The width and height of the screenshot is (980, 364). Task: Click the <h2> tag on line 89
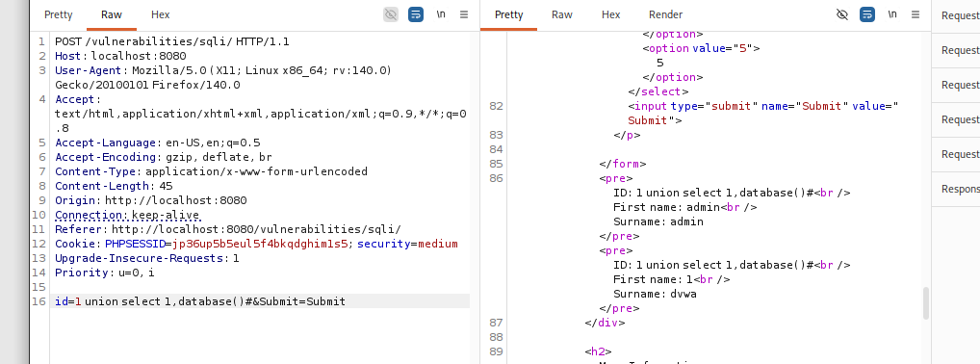coord(598,351)
